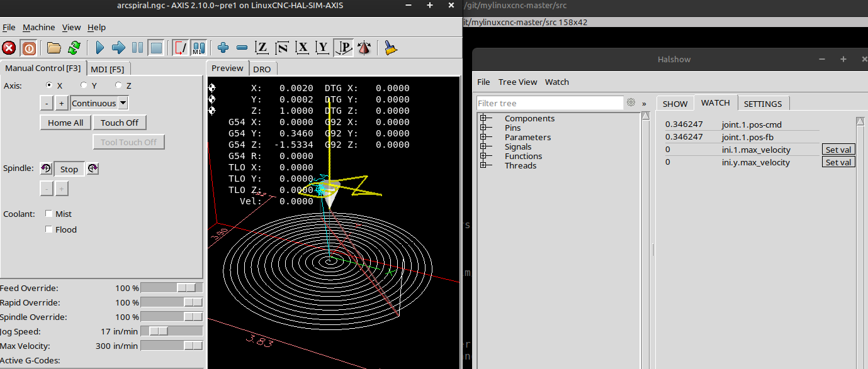Switch to the MDI [F5] tab
The height and width of the screenshot is (369, 868).
(x=108, y=69)
